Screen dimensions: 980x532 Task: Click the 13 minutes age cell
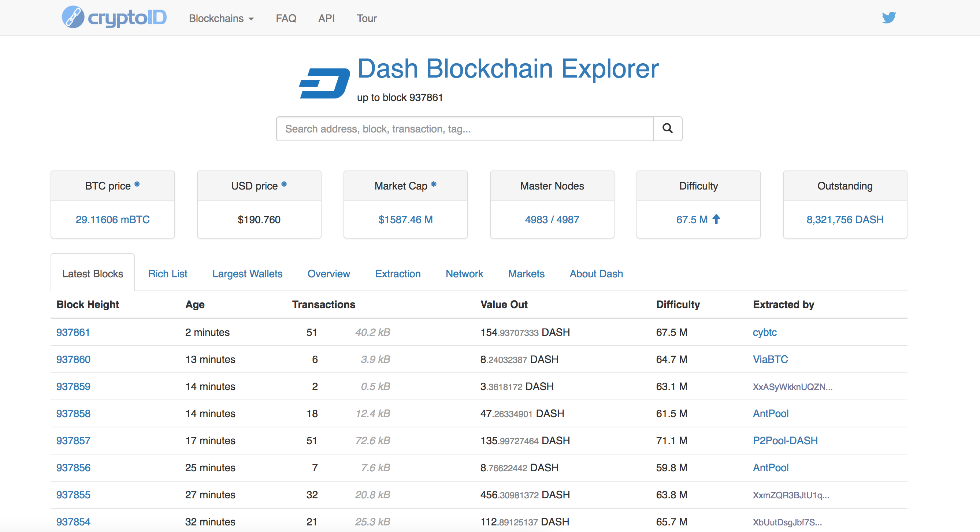click(210, 359)
